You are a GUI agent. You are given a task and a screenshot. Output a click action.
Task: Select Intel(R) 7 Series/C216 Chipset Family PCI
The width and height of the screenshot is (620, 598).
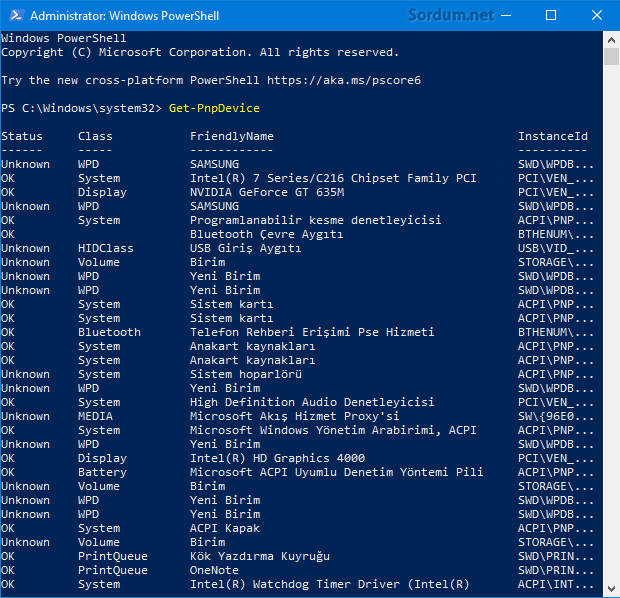coord(333,178)
